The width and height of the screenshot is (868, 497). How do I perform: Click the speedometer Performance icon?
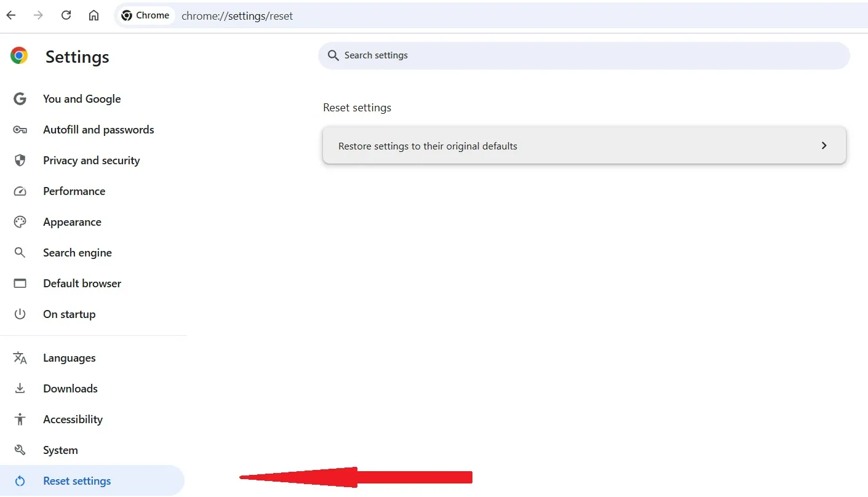pos(20,191)
